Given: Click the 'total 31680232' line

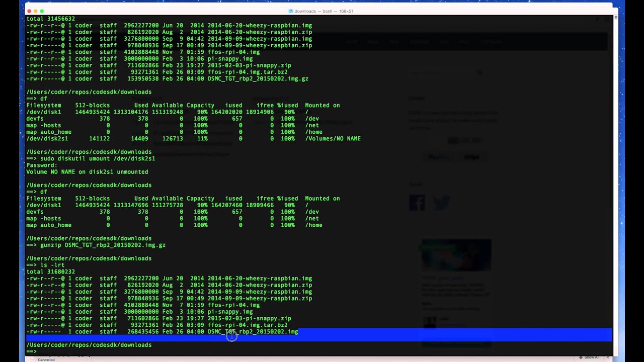Looking at the screenshot, I should click(x=51, y=271).
